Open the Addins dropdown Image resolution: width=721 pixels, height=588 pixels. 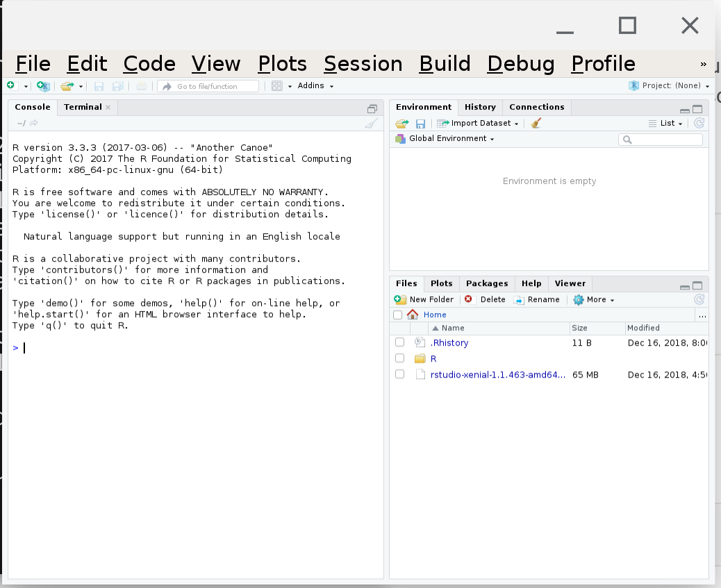tap(315, 85)
